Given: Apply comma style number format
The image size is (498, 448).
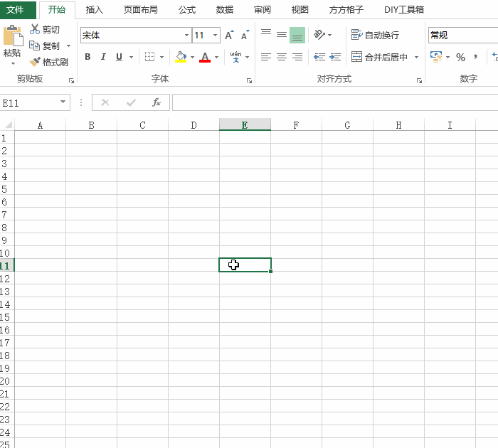Looking at the screenshot, I should point(475,57).
